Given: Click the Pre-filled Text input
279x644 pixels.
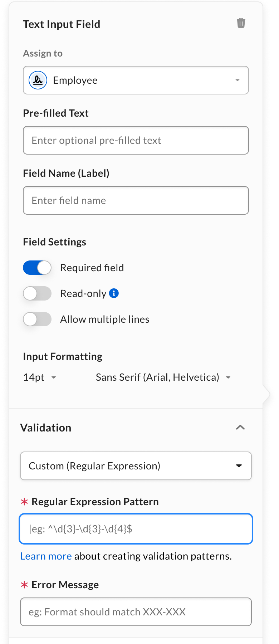Looking at the screenshot, I should 136,140.
